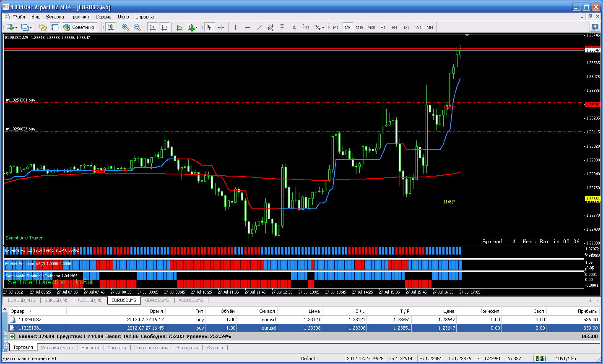This screenshot has width=603, height=364.
Task: Switch timeframe to M15
Action: 359,27
